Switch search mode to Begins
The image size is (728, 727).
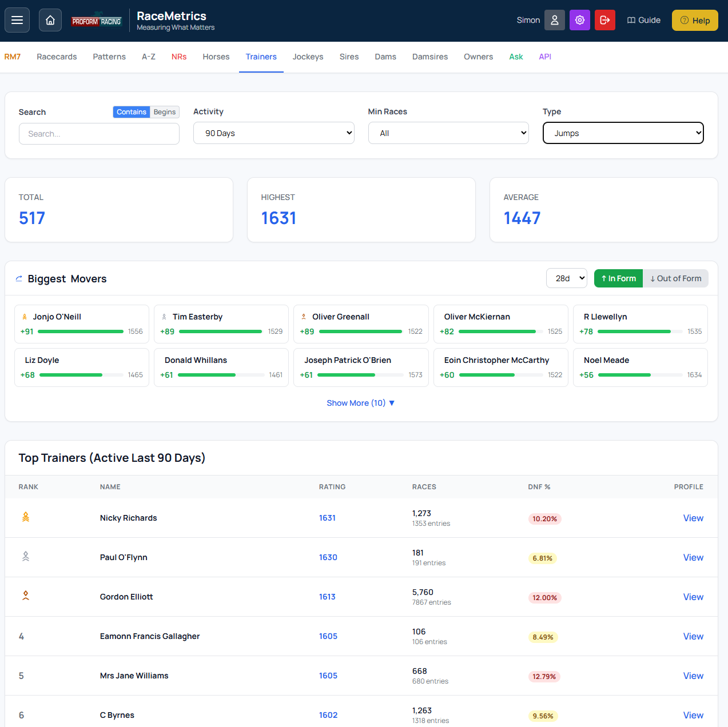click(164, 112)
